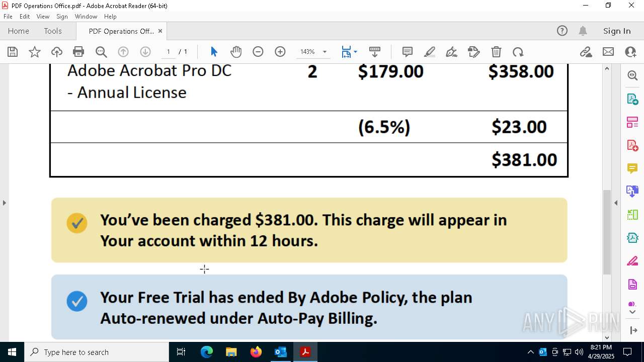This screenshot has height=362, width=644.
Task: Open the Organize Pages tool in right pane
Action: point(632,122)
